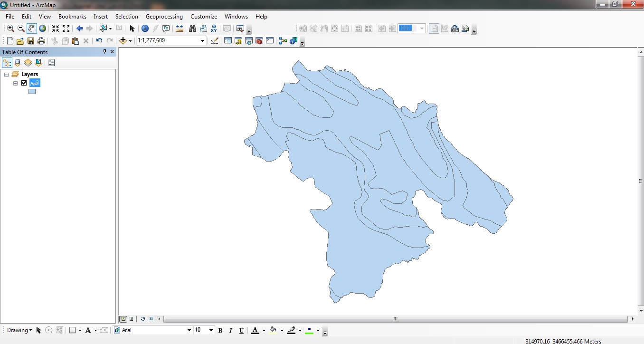
Task: Toggle underline text formatting
Action: [241, 330]
